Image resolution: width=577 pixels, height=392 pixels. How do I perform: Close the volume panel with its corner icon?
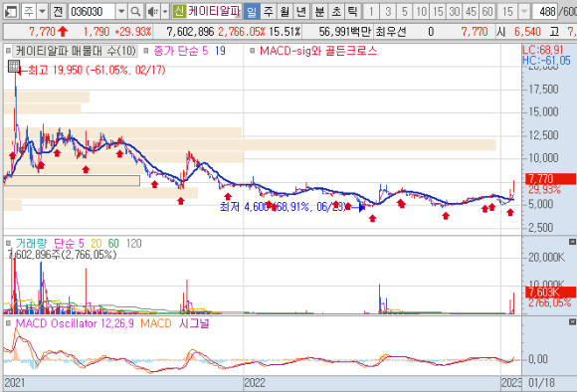pos(572,242)
